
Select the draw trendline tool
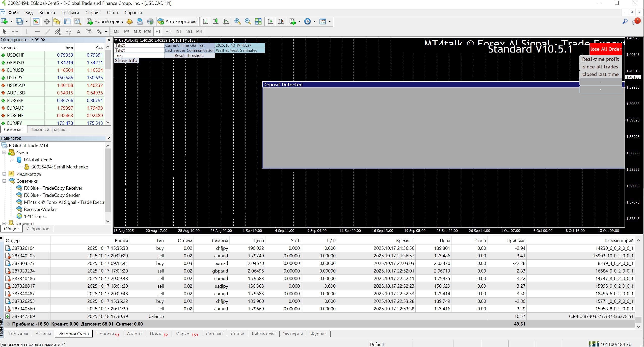47,32
